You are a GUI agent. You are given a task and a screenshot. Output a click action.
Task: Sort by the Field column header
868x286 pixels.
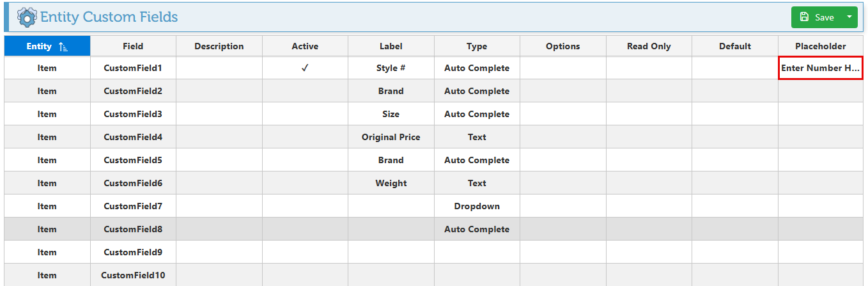[x=133, y=46]
